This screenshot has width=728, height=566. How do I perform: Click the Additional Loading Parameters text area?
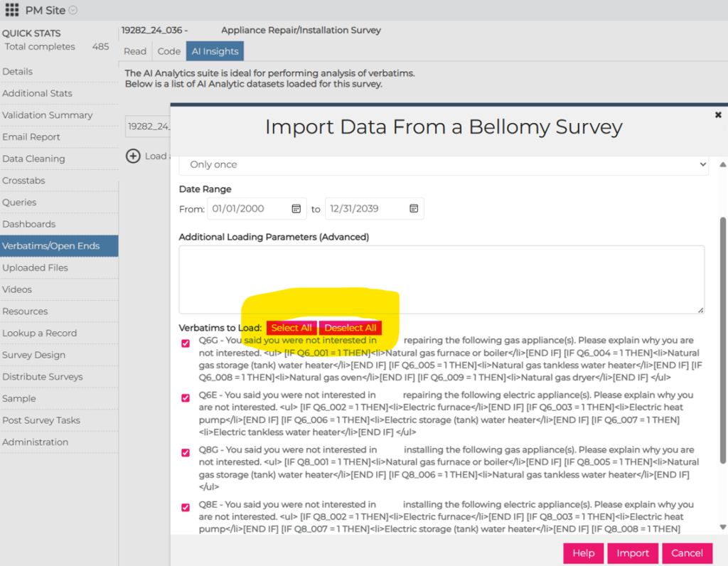(441, 279)
